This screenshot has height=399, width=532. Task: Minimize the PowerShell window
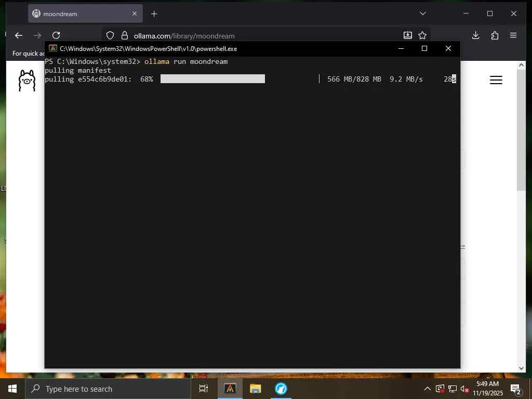(401, 48)
